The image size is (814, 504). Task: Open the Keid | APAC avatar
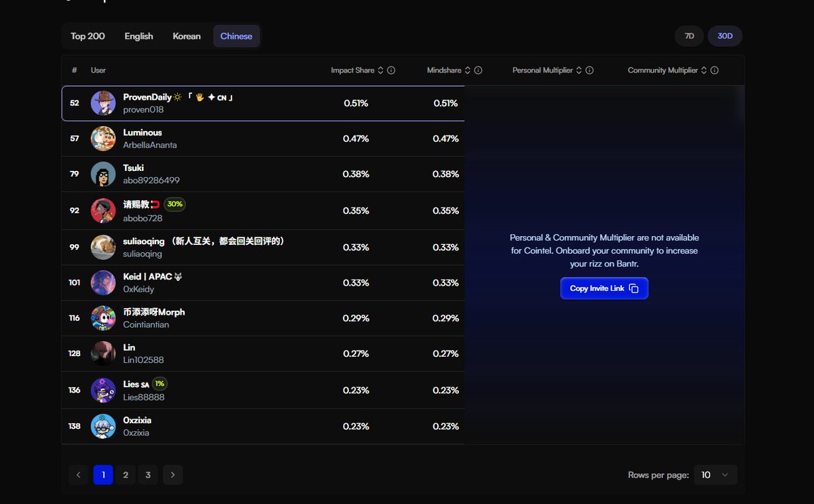pyautogui.click(x=103, y=283)
